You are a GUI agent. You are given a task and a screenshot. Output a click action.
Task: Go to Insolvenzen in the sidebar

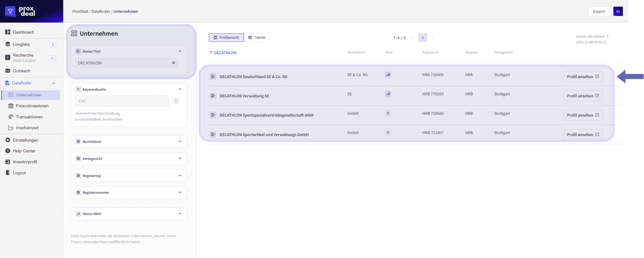(x=27, y=128)
